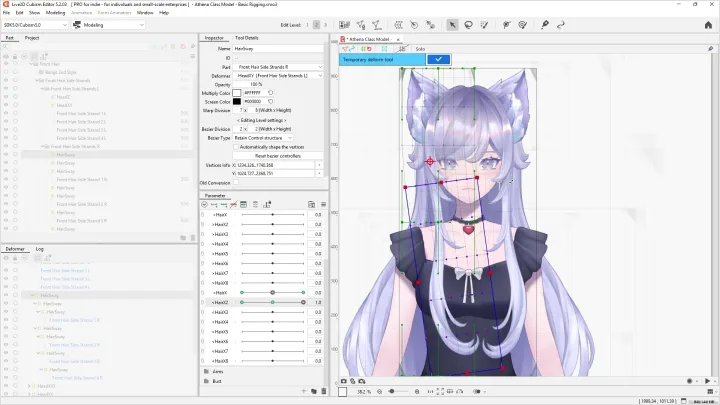Click the Texture Atlas edit icon

(x=344, y=25)
